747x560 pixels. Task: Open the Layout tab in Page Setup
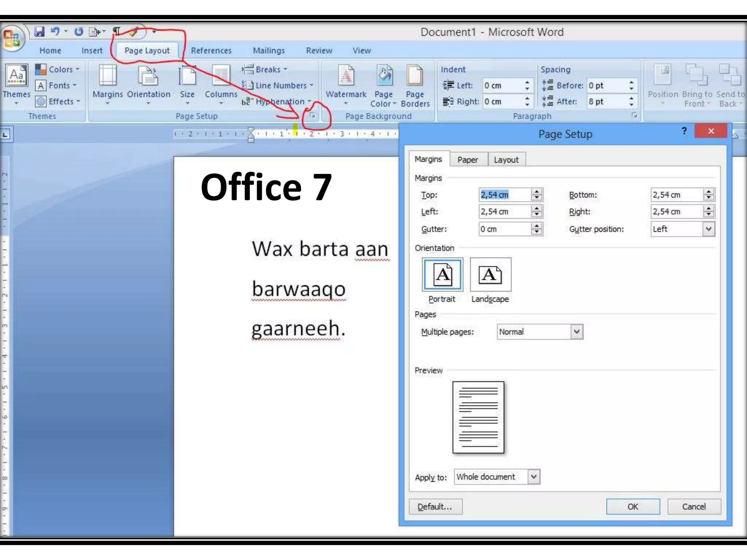506,160
